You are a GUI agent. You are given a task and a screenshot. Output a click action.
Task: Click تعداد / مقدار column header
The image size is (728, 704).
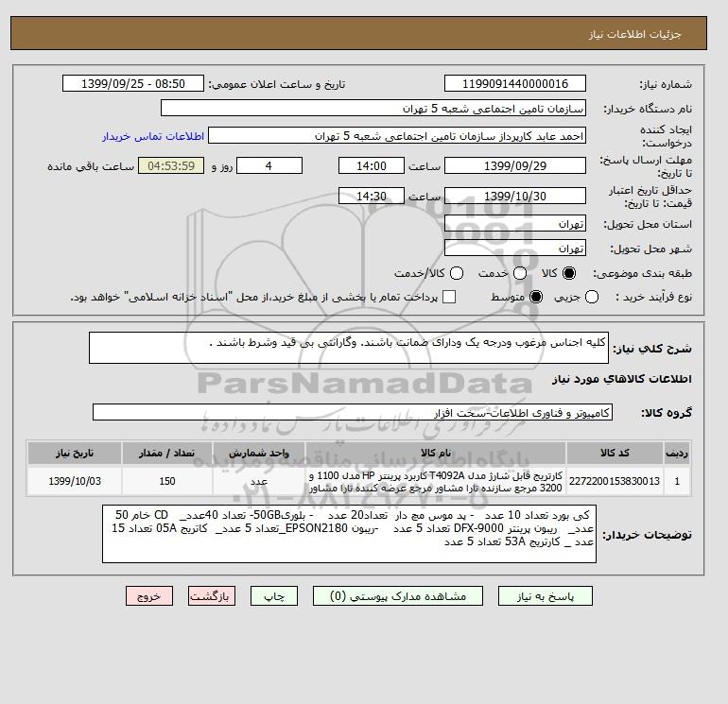tap(167, 453)
